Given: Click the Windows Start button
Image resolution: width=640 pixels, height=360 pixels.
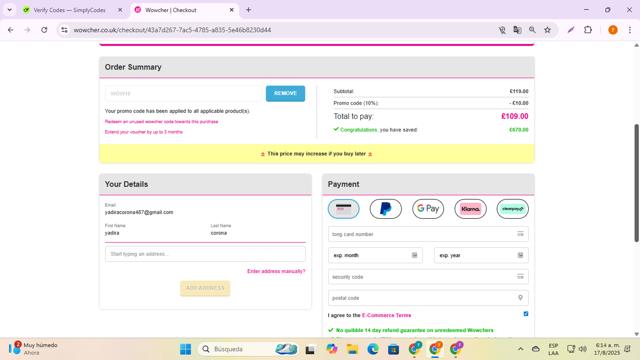Looking at the screenshot, I should 185,349.
